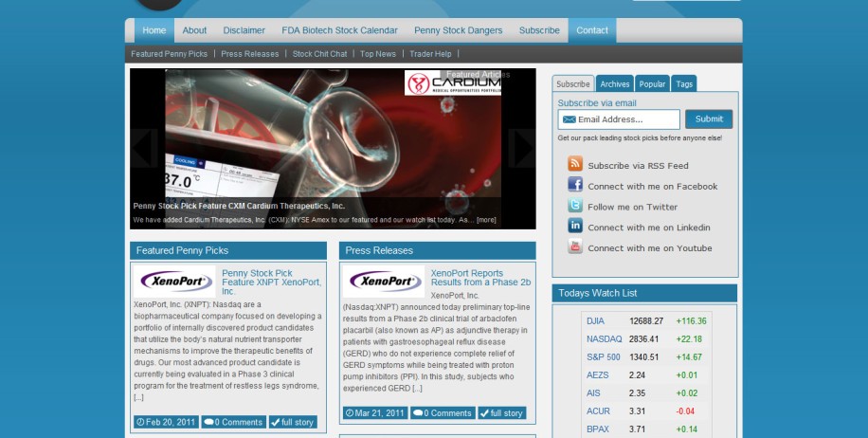Image resolution: width=868 pixels, height=438 pixels.
Task: Click the AIS ticker link
Action: click(593, 393)
